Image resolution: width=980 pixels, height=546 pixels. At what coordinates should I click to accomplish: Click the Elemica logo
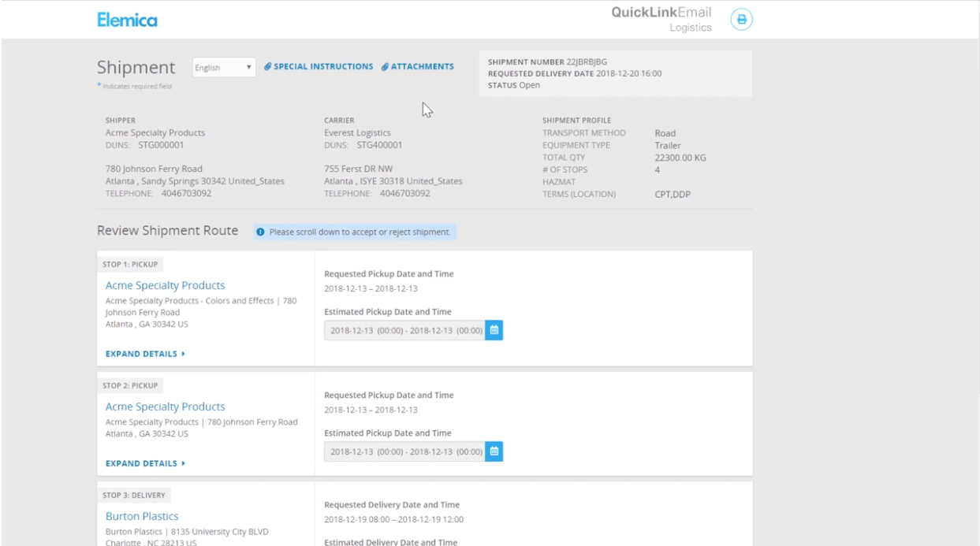127,20
